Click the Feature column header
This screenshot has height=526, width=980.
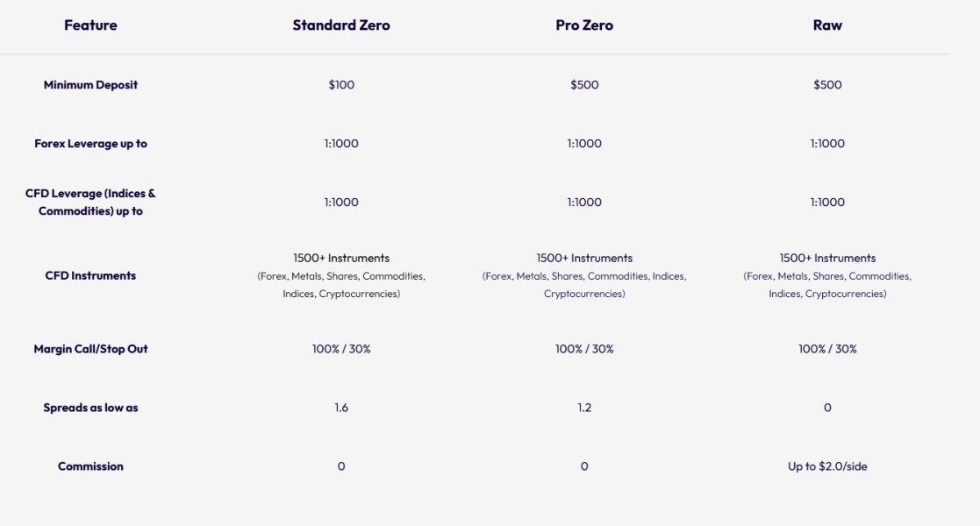point(90,25)
